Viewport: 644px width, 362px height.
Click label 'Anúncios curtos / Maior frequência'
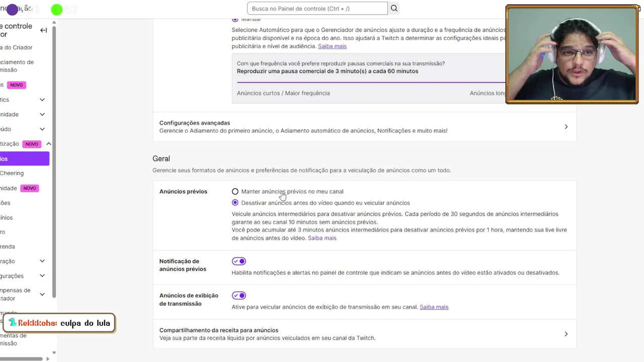point(283,93)
